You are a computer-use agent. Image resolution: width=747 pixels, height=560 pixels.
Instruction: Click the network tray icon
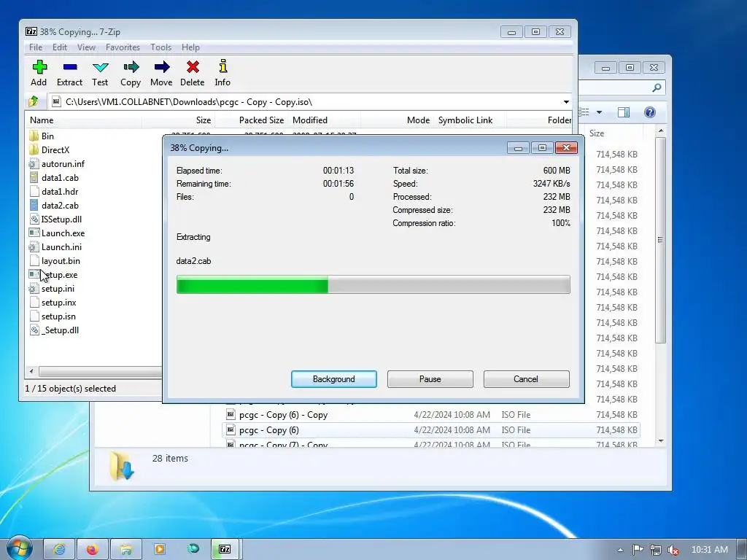click(x=656, y=550)
